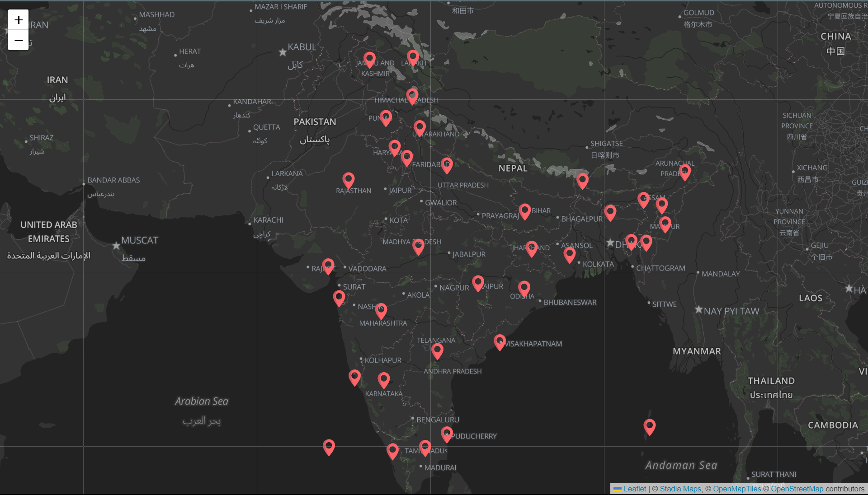Click the marker near Punjab
This screenshot has width=868, height=495.
click(385, 117)
